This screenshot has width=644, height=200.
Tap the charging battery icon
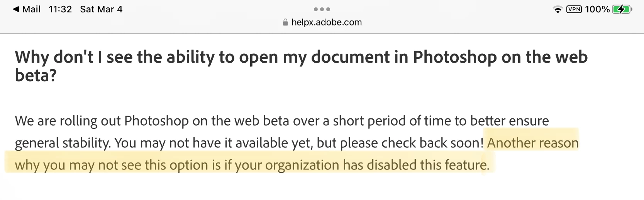tap(621, 9)
